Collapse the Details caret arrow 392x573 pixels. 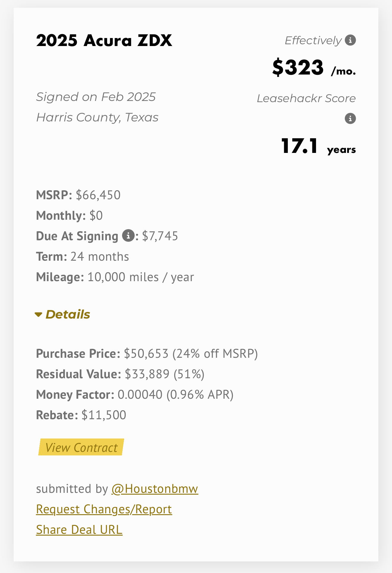coord(39,314)
